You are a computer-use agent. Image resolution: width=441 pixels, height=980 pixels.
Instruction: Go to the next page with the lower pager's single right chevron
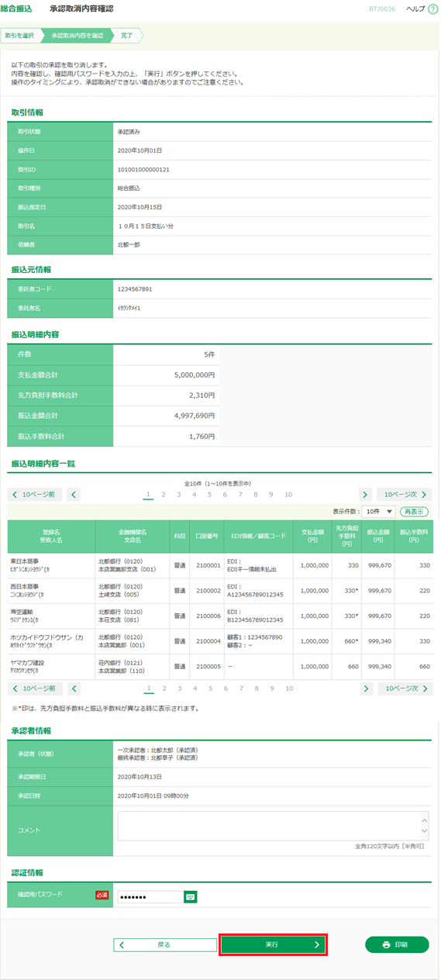point(366,688)
